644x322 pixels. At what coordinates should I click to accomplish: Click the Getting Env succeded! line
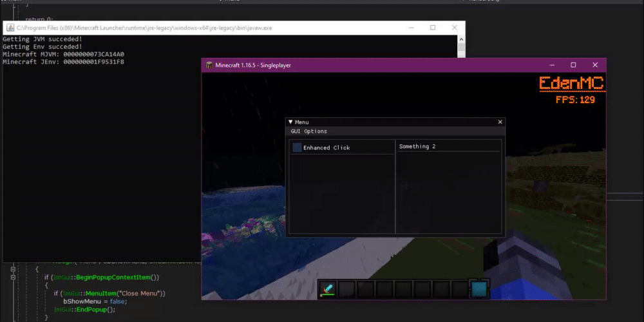(x=43, y=47)
